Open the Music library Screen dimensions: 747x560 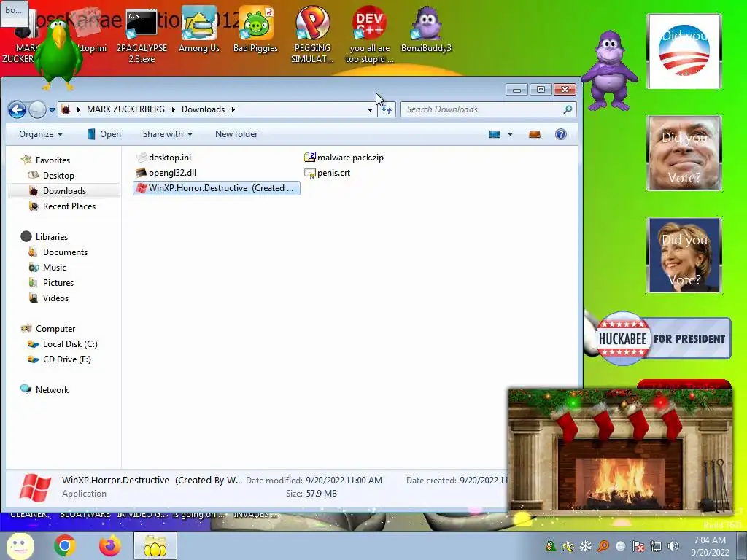(x=54, y=268)
